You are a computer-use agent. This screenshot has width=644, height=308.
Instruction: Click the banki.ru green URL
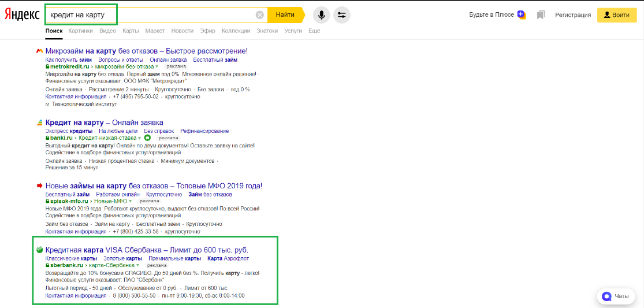pos(61,138)
